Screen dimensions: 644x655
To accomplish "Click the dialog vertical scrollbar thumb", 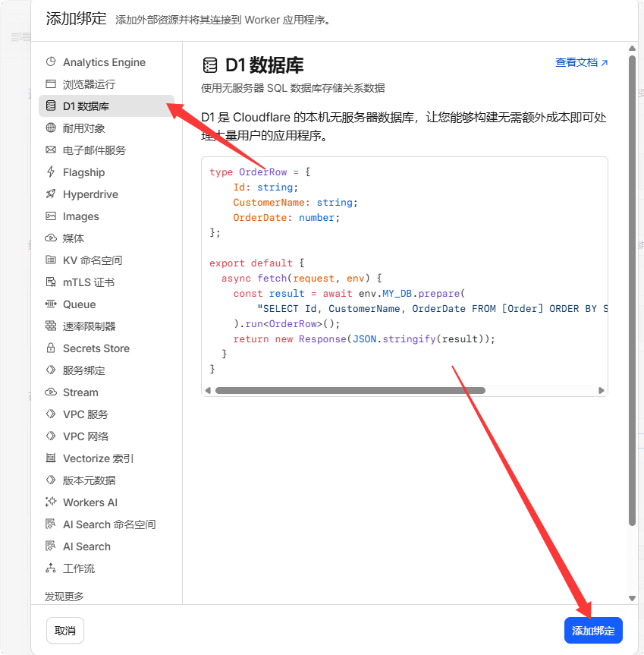I will coord(632,291).
